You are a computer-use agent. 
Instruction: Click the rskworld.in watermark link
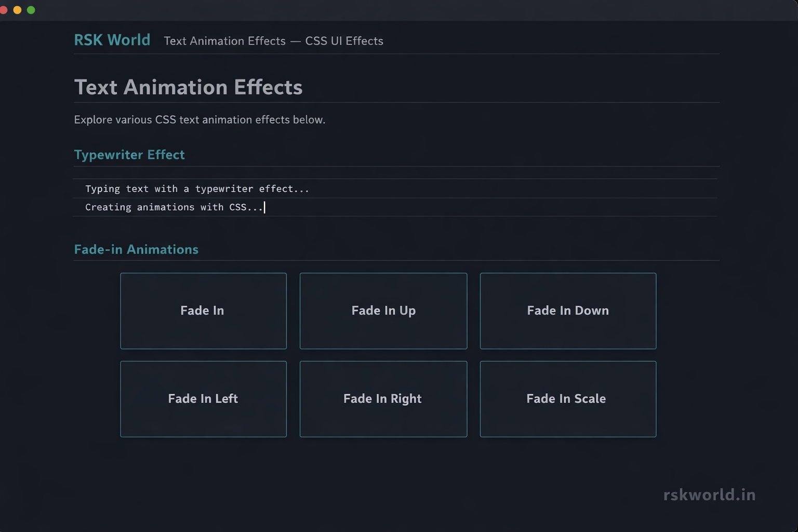pos(709,494)
